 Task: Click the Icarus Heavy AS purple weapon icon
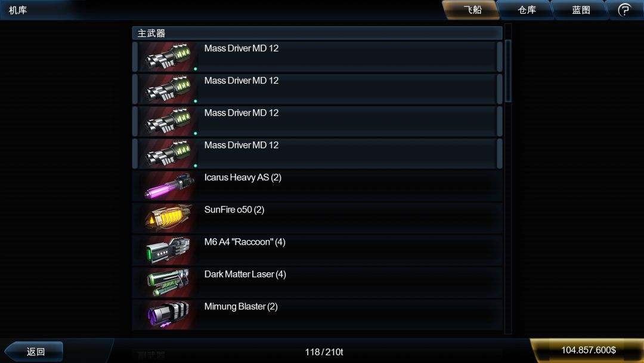[169, 186]
